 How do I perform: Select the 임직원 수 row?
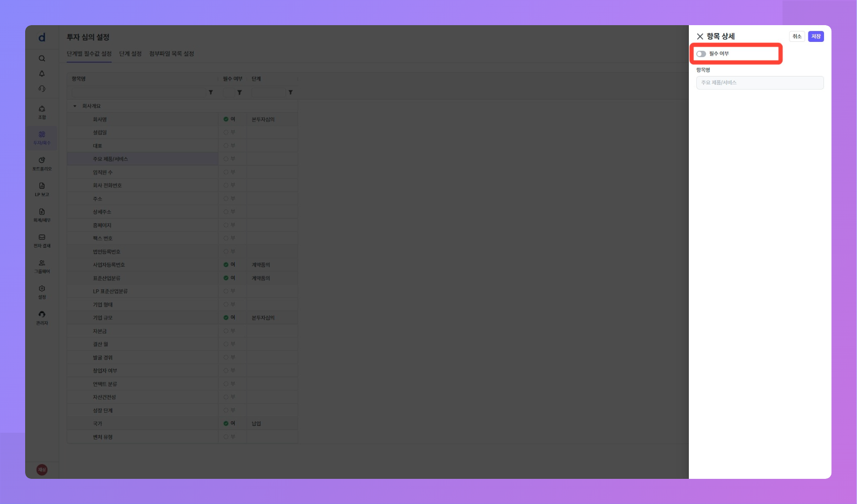coord(182,172)
